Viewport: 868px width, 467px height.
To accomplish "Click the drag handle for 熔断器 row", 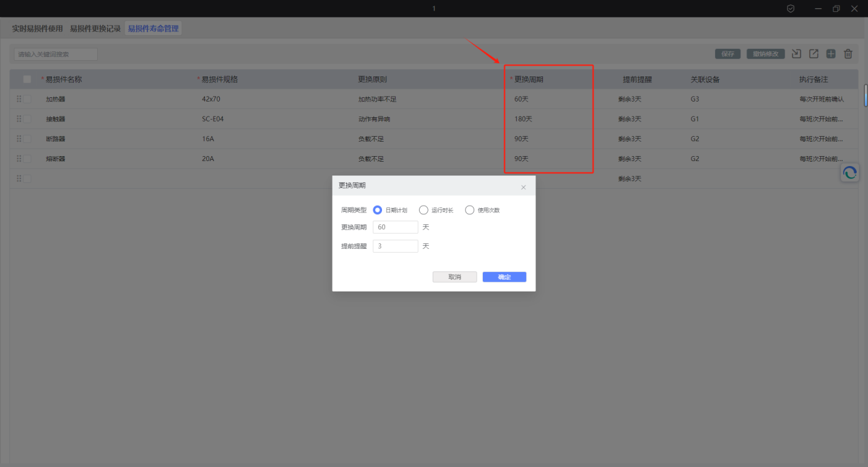I will [19, 159].
